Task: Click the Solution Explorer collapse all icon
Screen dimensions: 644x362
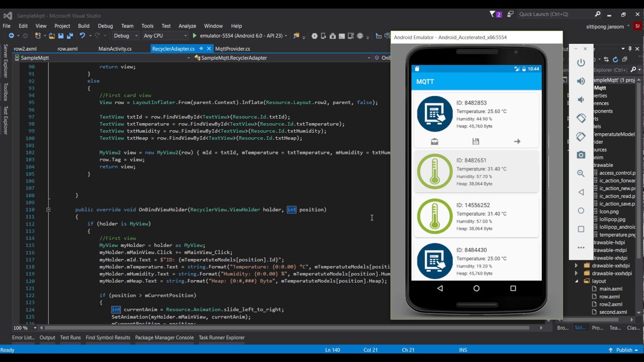Action: tap(624, 59)
